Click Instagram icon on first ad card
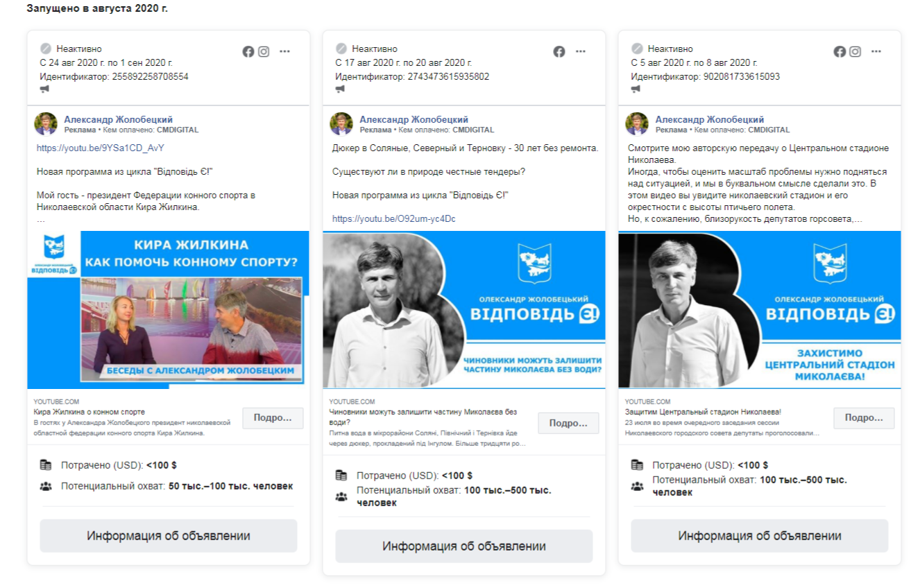The image size is (920, 588). 264,51
